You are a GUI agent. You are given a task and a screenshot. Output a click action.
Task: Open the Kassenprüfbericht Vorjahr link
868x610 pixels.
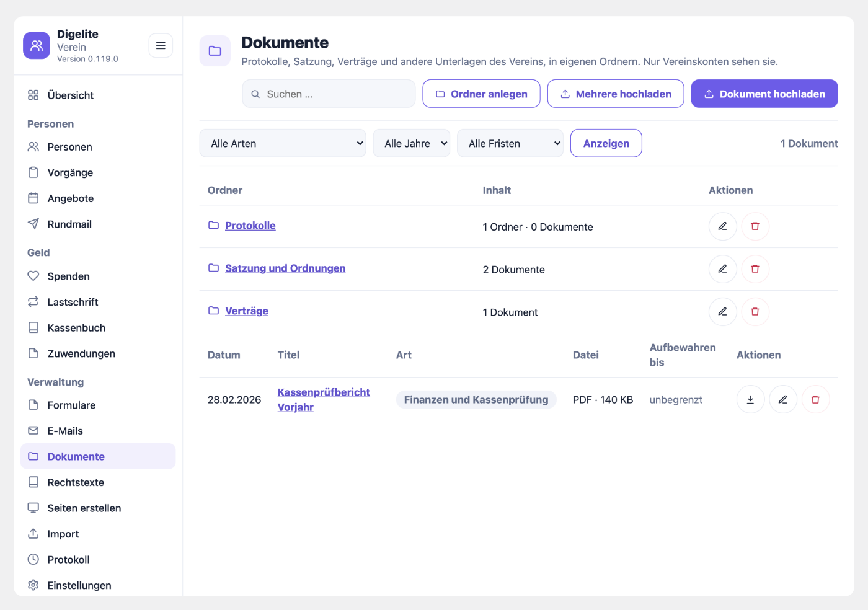click(324, 400)
